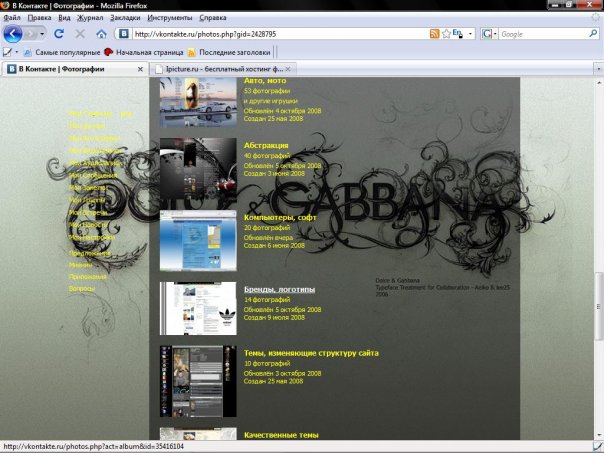This screenshot has height=453, width=604.
Task: Open history dropdown next to forward arrow
Action: pos(42,34)
